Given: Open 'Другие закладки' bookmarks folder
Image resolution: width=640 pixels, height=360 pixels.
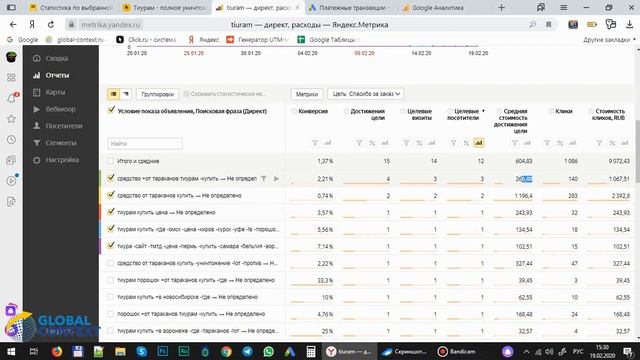Looking at the screenshot, I should [609, 40].
